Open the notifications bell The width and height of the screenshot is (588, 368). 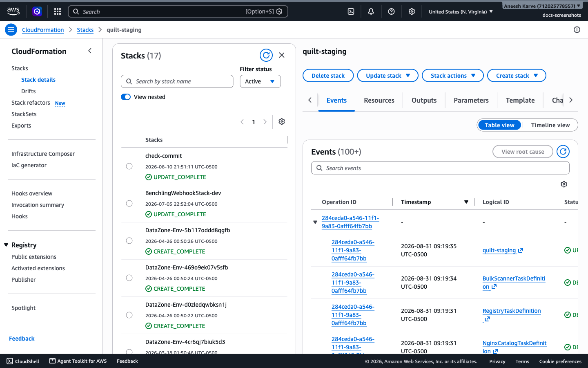(x=371, y=11)
